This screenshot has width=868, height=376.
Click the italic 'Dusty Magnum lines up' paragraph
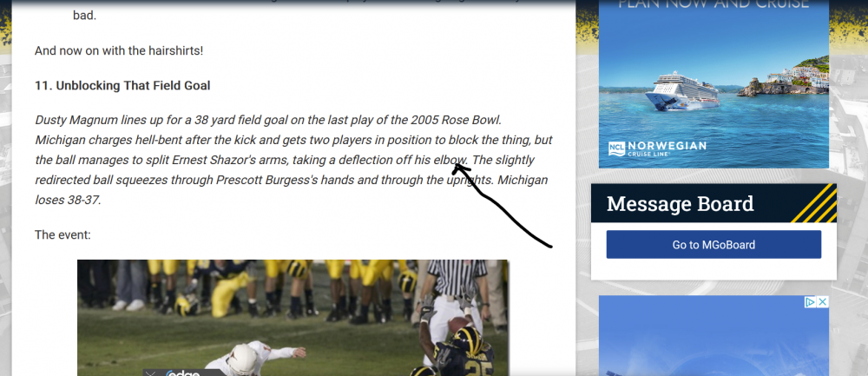[x=293, y=160]
